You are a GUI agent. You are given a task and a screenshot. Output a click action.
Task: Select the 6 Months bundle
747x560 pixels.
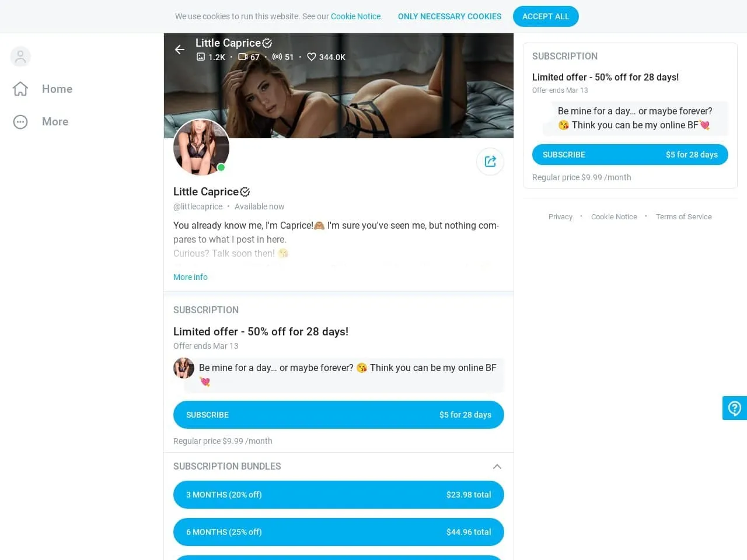pyautogui.click(x=338, y=532)
